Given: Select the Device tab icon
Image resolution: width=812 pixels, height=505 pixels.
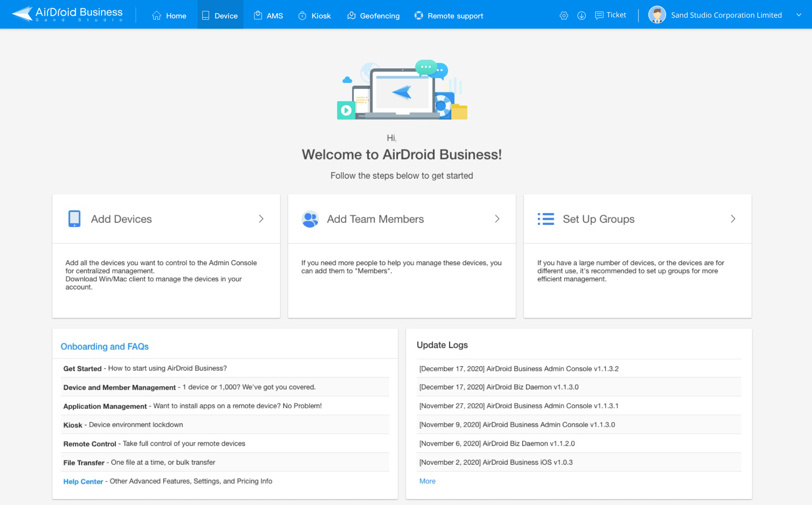Looking at the screenshot, I should point(205,15).
